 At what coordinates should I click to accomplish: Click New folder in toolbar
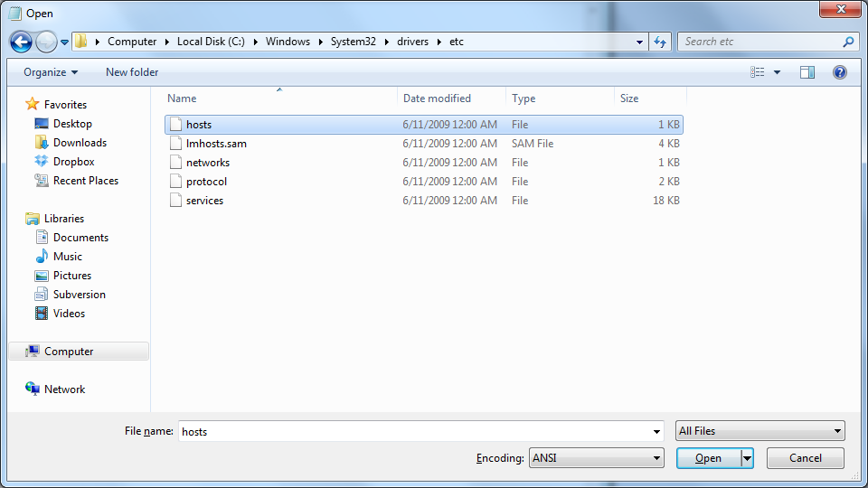click(132, 72)
